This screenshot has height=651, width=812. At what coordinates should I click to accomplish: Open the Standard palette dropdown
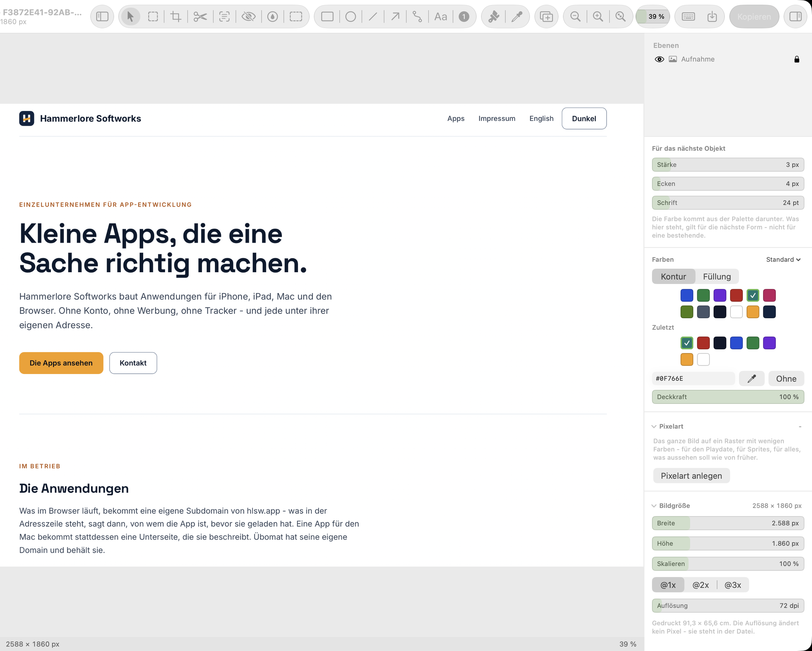(x=783, y=259)
